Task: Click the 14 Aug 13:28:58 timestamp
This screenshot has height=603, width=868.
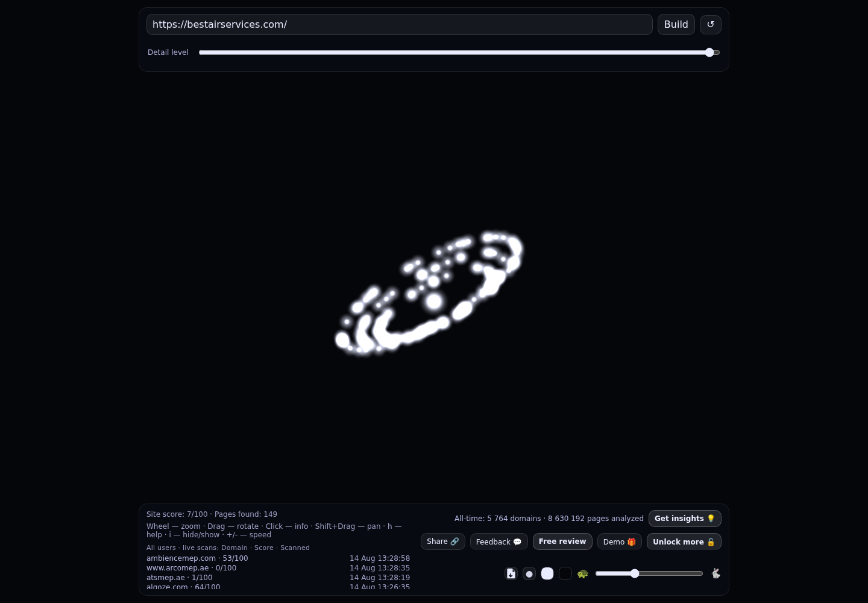Action: [x=380, y=558]
